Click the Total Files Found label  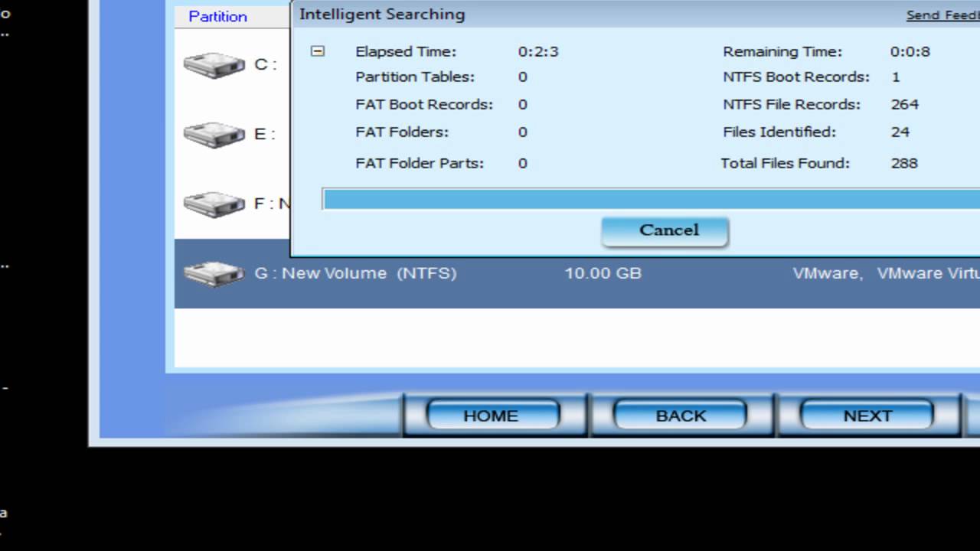(x=786, y=163)
